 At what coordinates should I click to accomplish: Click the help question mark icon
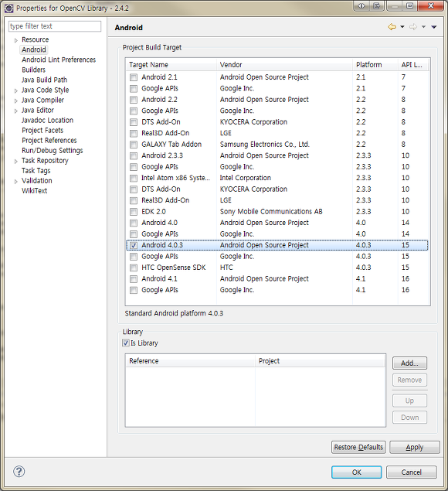[x=19, y=472]
